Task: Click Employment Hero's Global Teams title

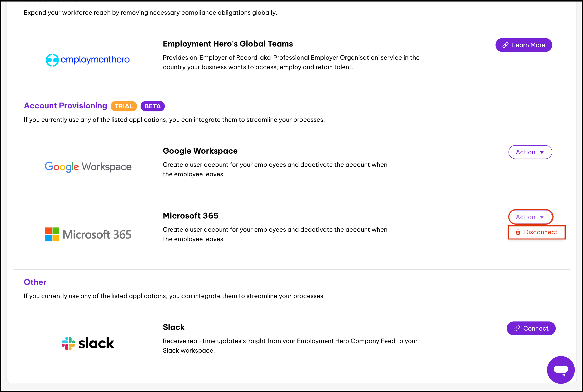Action: tap(227, 44)
